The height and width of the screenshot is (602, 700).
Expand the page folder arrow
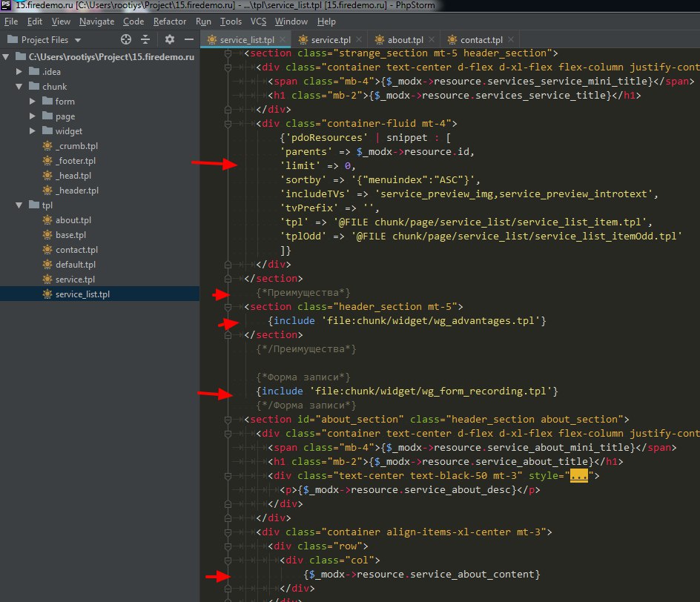click(32, 116)
